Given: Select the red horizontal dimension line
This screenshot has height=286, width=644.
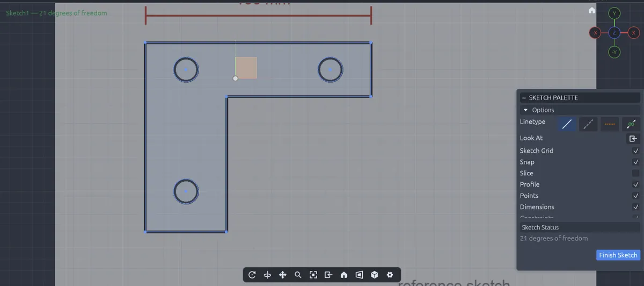Looking at the screenshot, I should click(258, 15).
